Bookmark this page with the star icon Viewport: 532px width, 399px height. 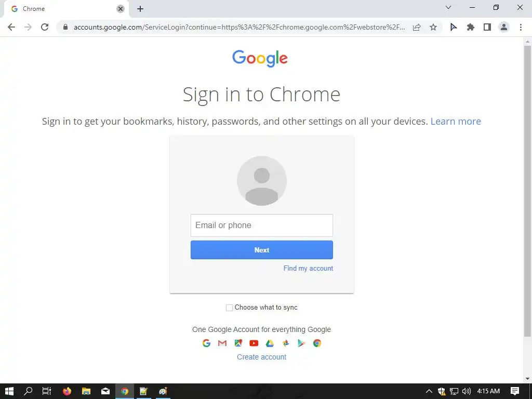click(433, 27)
